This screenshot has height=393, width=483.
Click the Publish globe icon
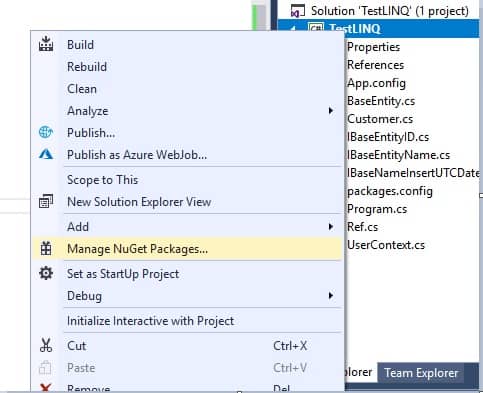pos(46,132)
